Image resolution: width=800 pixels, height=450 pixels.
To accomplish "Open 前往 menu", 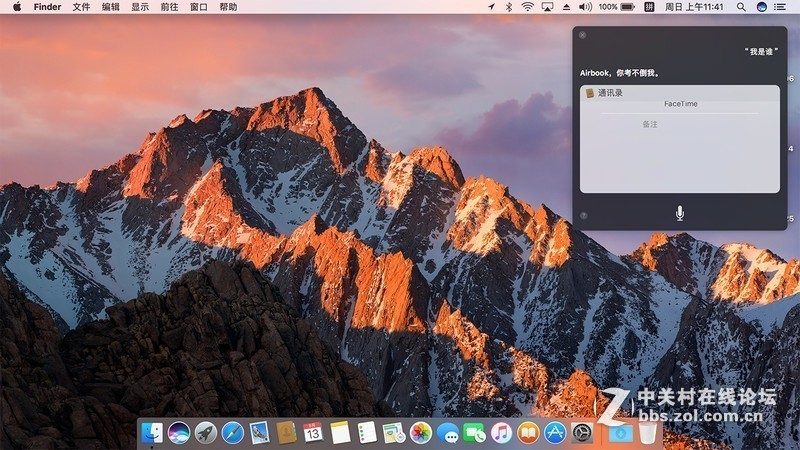I will [169, 7].
